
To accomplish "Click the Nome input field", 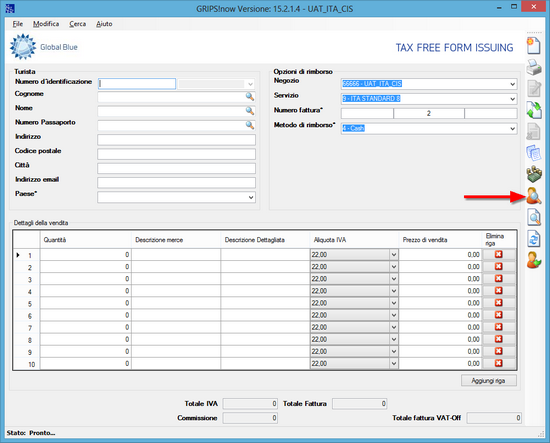I will pos(176,111).
